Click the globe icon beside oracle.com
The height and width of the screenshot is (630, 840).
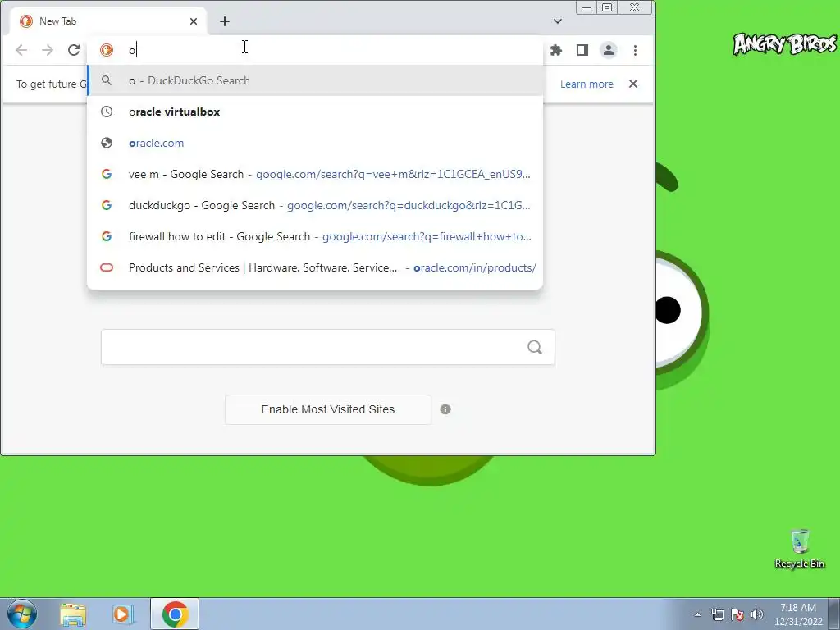(x=107, y=143)
